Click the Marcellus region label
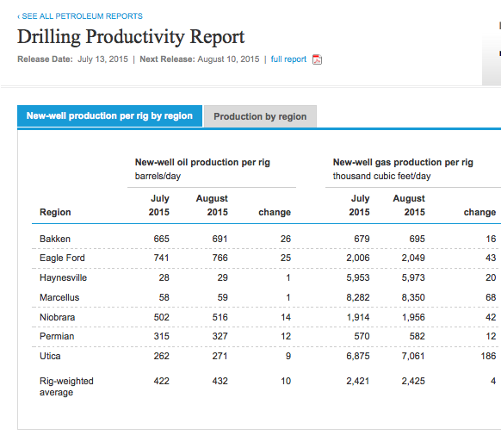 click(59, 297)
